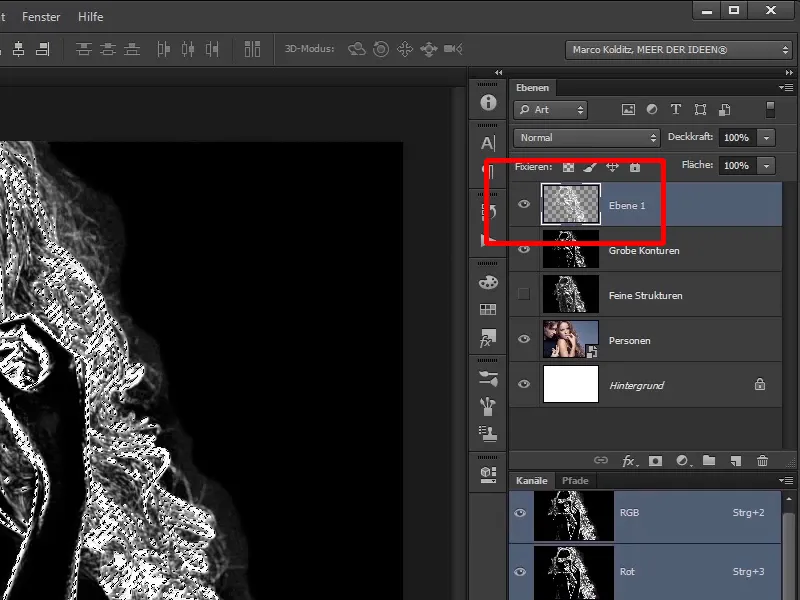
Task: Switch to the Pfade tab
Action: coord(575,481)
